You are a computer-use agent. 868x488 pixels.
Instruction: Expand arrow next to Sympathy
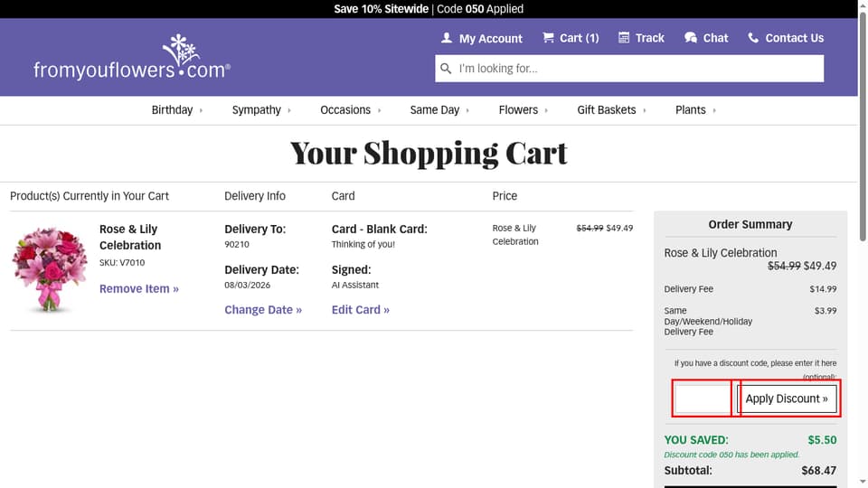289,110
